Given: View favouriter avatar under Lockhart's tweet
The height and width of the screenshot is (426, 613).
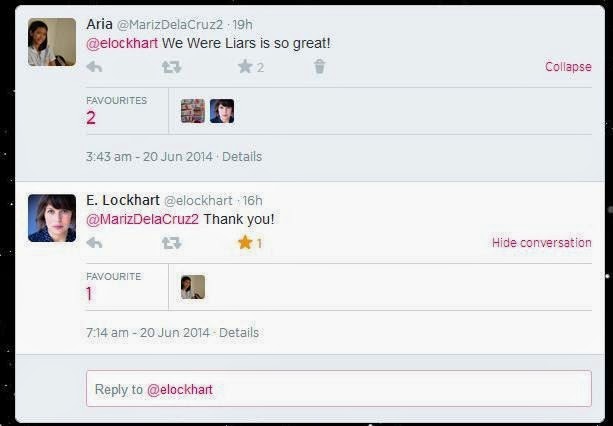Looking at the screenshot, I should (193, 287).
